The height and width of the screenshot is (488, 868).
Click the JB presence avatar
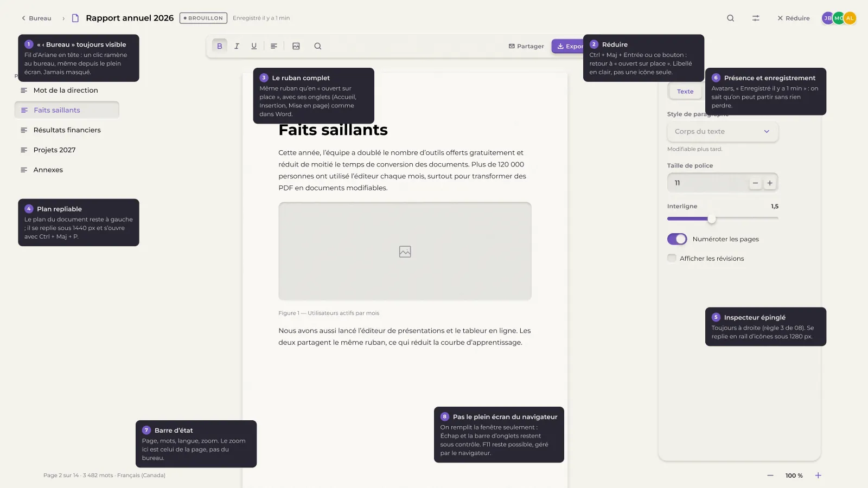[827, 18]
